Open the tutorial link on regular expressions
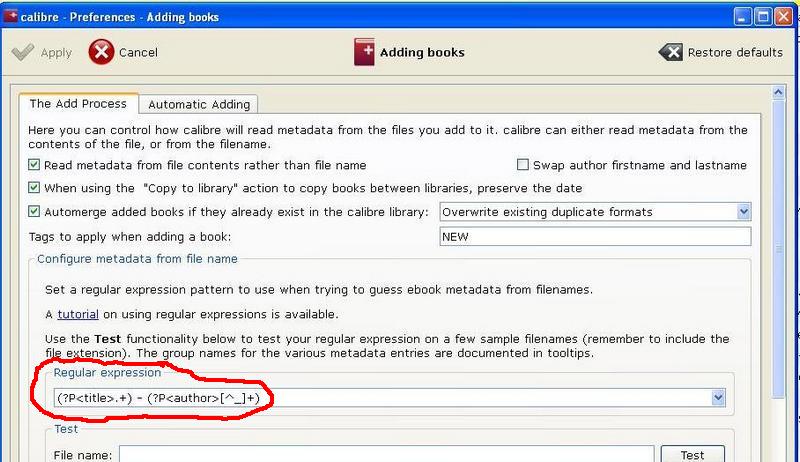Viewport: 800px width, 462px height. (x=78, y=314)
